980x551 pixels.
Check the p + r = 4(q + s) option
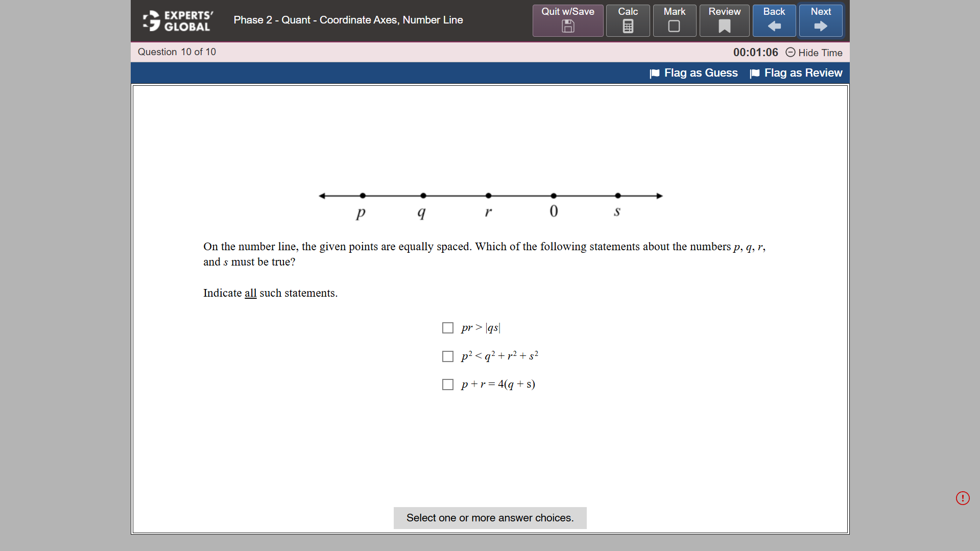pyautogui.click(x=448, y=384)
